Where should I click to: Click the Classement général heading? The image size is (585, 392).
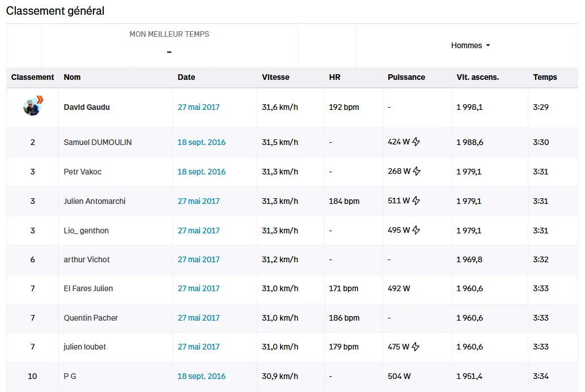tap(55, 11)
